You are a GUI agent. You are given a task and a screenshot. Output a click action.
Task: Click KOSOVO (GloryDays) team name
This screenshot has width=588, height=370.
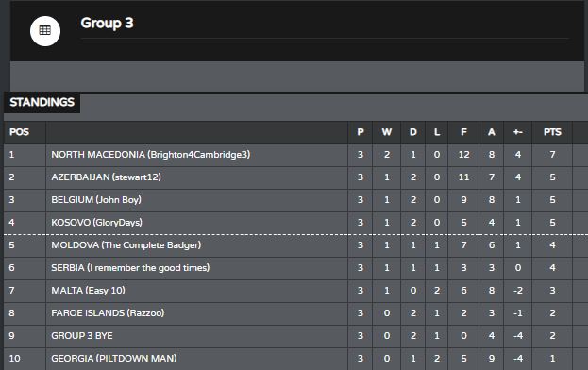click(x=97, y=223)
